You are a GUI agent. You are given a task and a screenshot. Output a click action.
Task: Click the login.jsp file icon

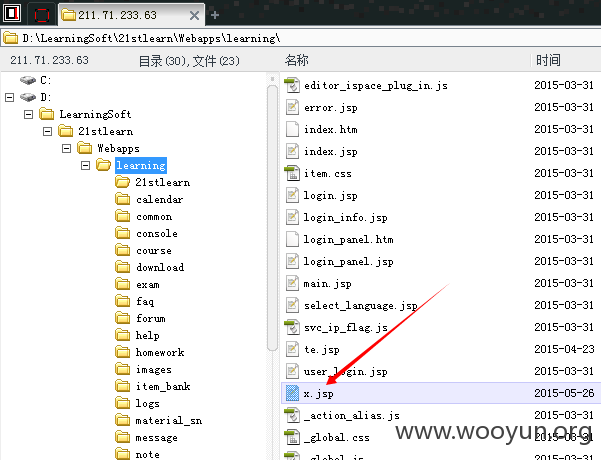[292, 195]
